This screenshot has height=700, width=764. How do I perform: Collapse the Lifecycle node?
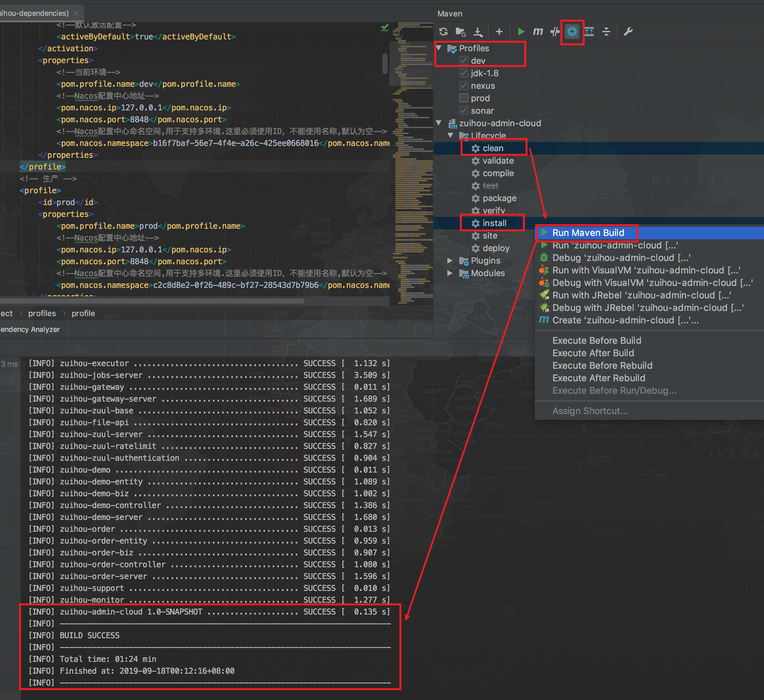pos(450,135)
